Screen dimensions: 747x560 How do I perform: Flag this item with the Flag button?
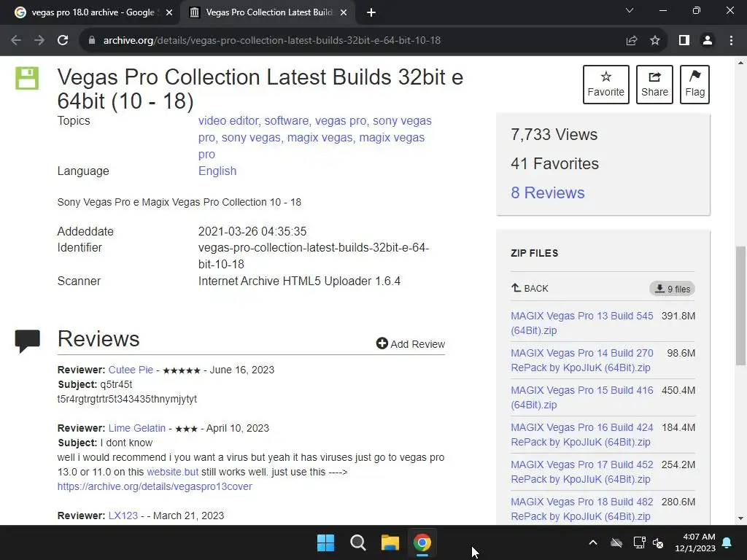point(694,85)
